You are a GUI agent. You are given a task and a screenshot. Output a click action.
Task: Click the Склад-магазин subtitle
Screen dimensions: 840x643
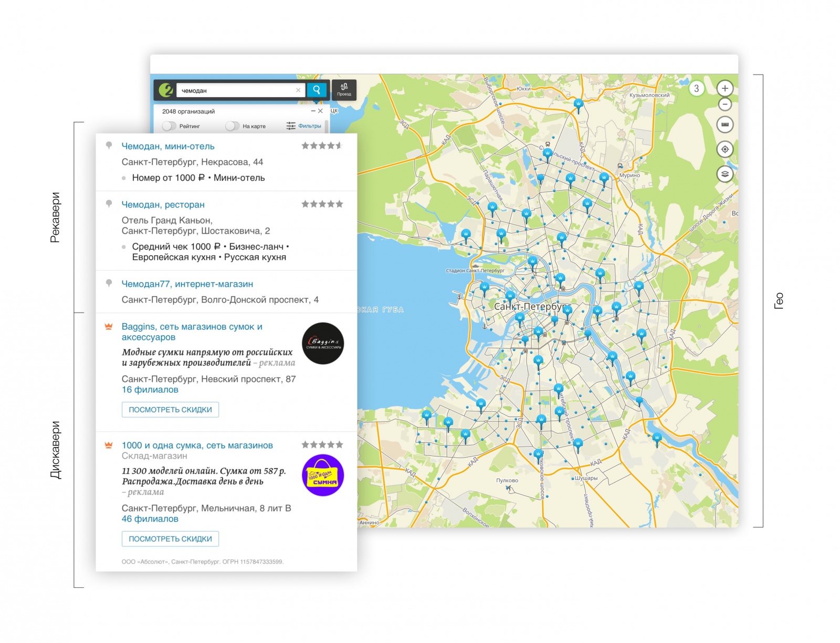154,456
